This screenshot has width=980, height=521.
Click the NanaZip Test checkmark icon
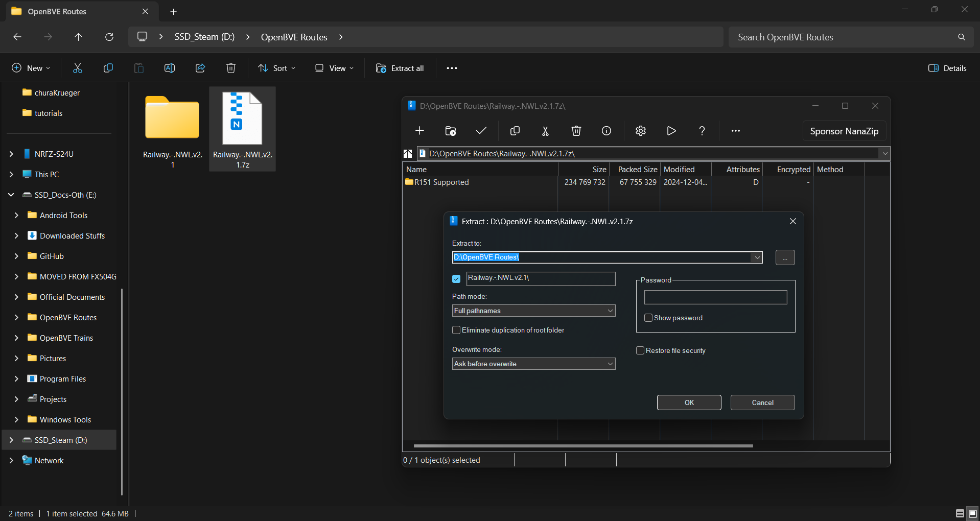481,131
